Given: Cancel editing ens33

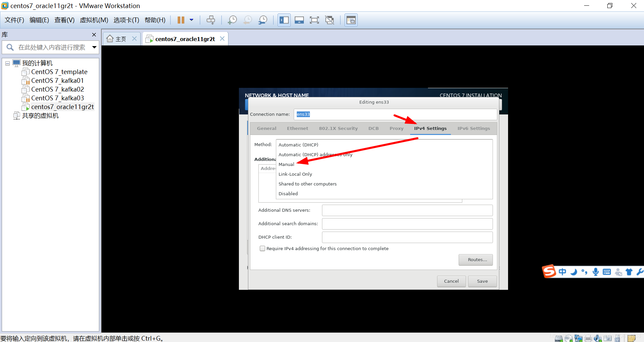Looking at the screenshot, I should click(x=451, y=281).
